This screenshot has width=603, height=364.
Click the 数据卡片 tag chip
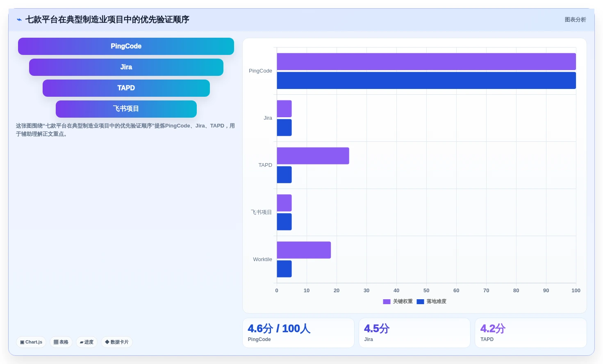117,342
